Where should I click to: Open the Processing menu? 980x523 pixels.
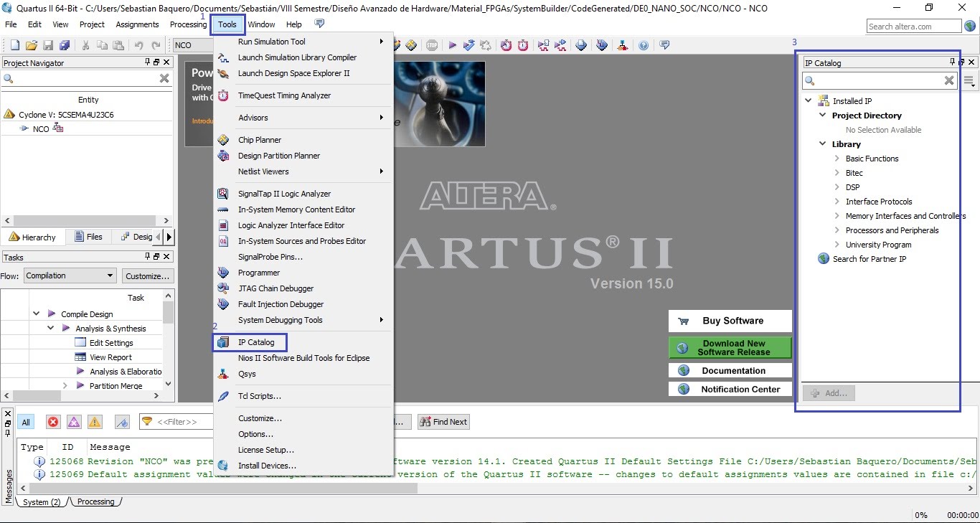point(188,24)
